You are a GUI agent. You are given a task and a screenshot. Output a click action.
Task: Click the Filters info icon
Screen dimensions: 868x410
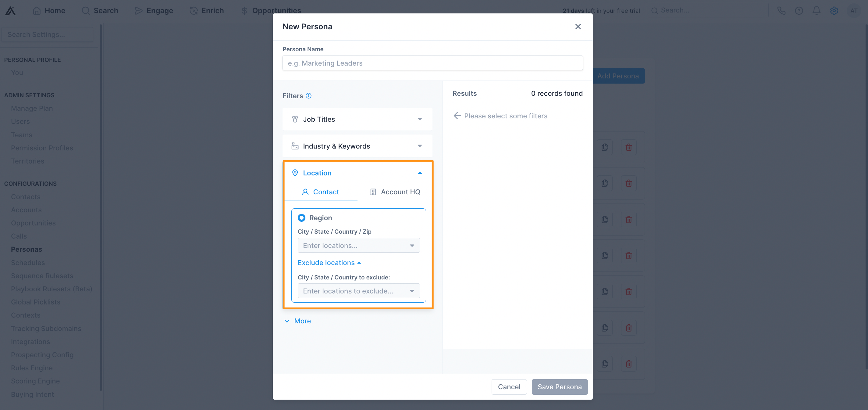(x=308, y=96)
